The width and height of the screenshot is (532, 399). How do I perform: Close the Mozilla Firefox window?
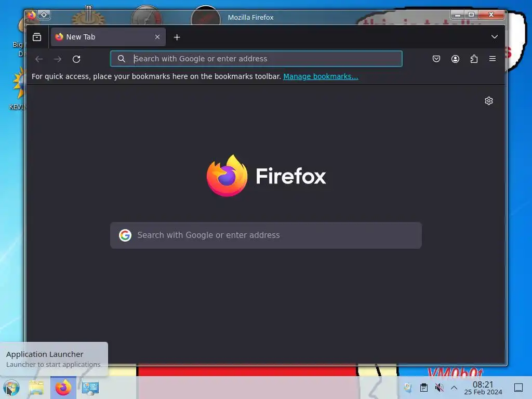click(x=491, y=15)
